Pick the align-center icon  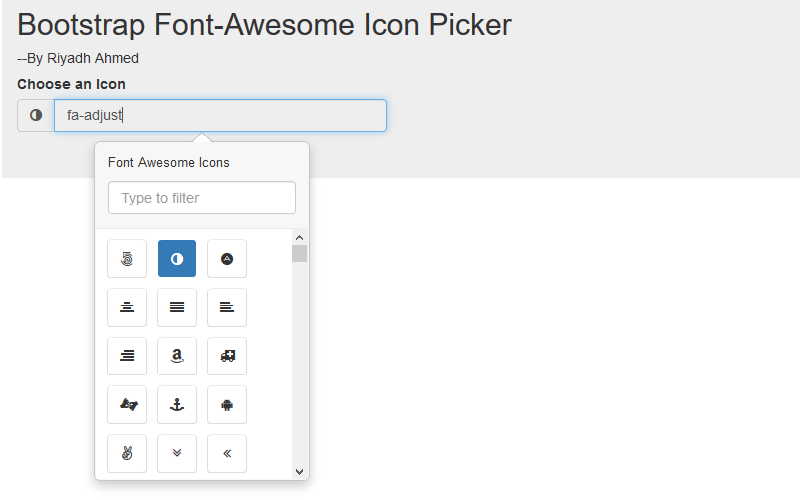pyautogui.click(x=127, y=308)
